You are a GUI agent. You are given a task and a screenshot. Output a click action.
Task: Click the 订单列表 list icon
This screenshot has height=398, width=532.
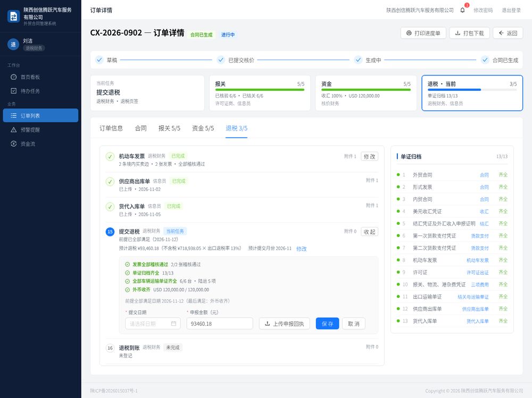[14, 116]
